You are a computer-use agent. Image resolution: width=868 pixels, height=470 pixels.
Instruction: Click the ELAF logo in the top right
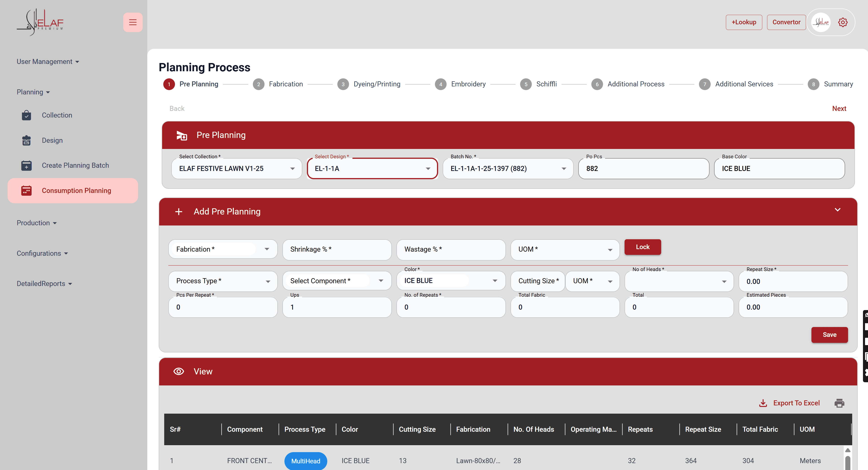(x=821, y=22)
